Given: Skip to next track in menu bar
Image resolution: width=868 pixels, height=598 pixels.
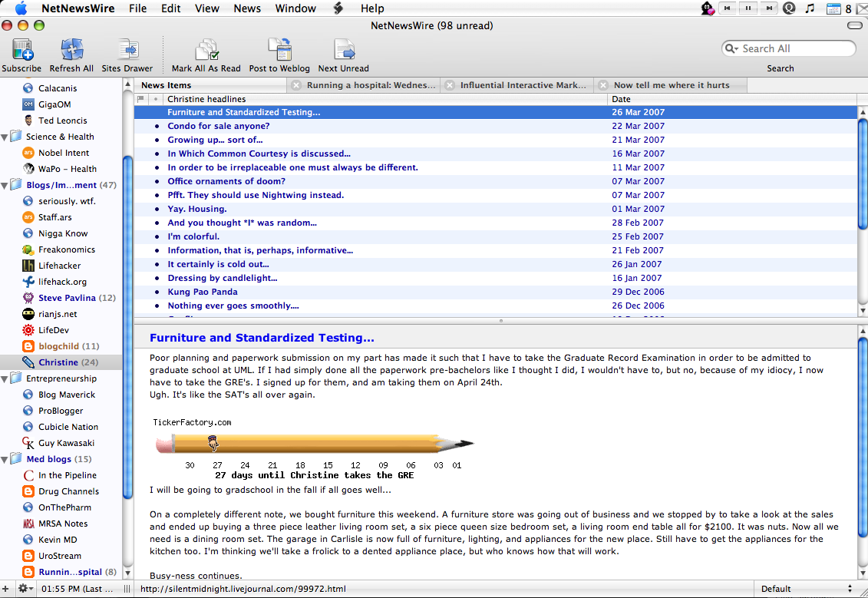Looking at the screenshot, I should point(769,8).
